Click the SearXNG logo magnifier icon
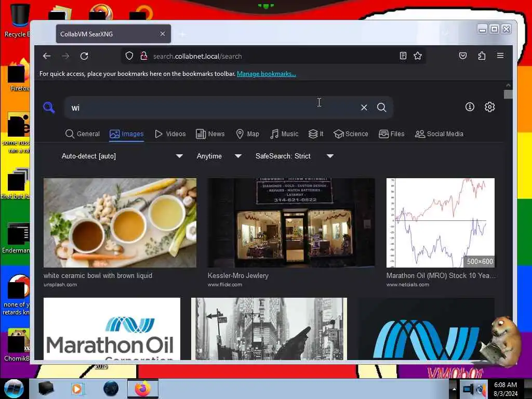Viewport: 532px width, 399px height. point(49,108)
